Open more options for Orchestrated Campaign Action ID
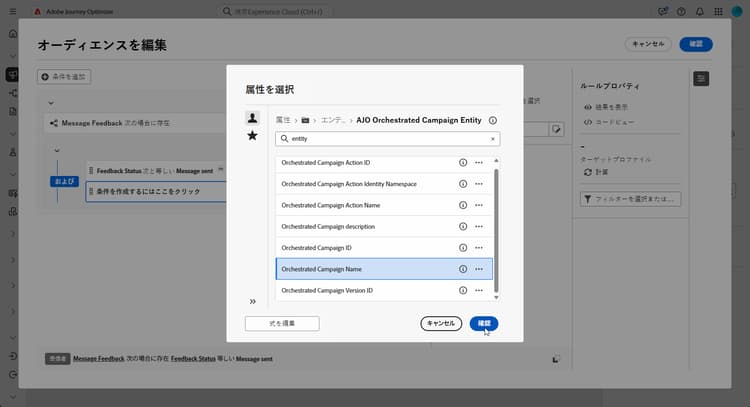This screenshot has height=407, width=750. coord(479,163)
